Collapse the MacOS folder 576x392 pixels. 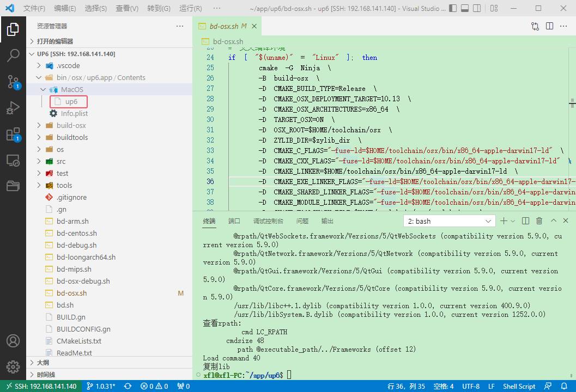point(71,89)
